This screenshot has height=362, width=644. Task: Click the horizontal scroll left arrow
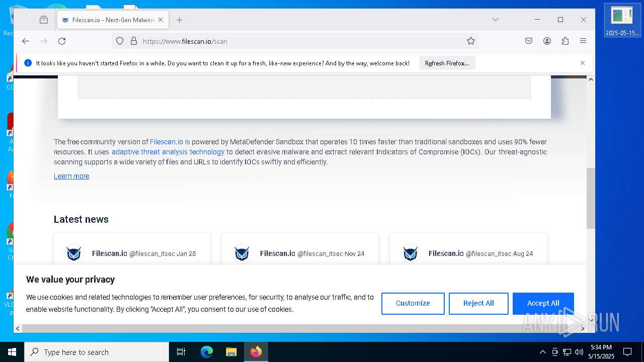(18, 328)
